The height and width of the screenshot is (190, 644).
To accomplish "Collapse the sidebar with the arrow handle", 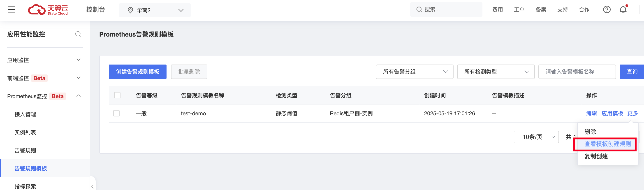I will click(x=93, y=186).
